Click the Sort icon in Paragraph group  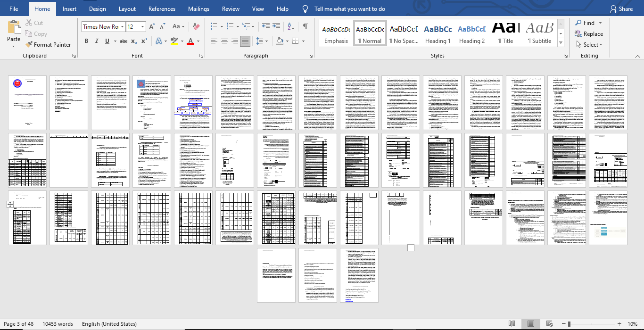292,27
